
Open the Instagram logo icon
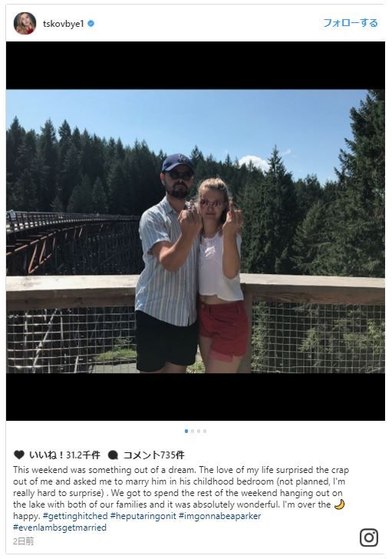pyautogui.click(x=369, y=537)
